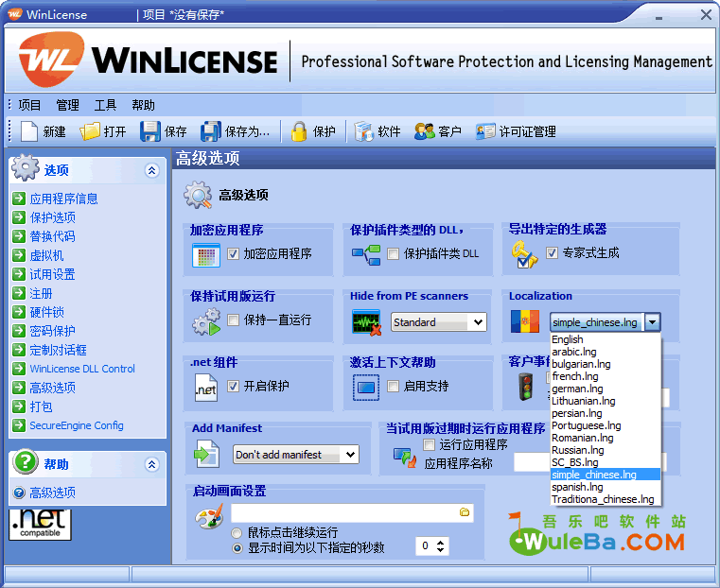Viewport: 720px width, 588px height.
Task: Collapse the 帮助 panel chevron
Action: 152,464
